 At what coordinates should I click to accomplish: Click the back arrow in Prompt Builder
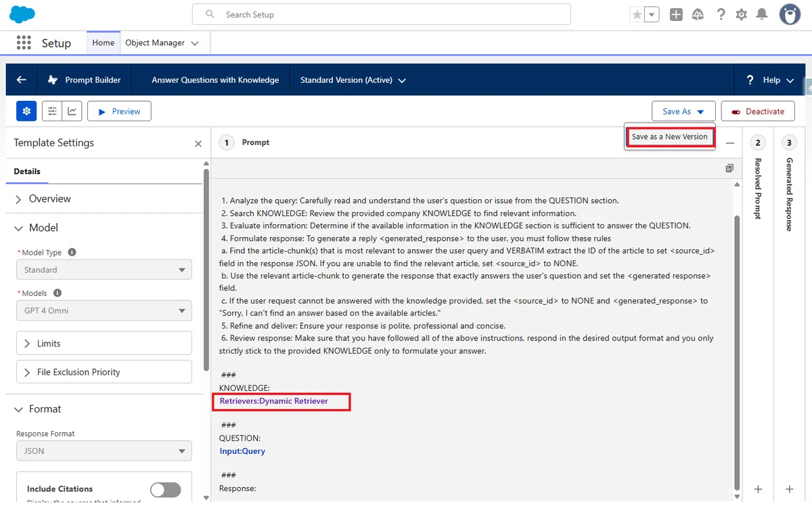[22, 80]
